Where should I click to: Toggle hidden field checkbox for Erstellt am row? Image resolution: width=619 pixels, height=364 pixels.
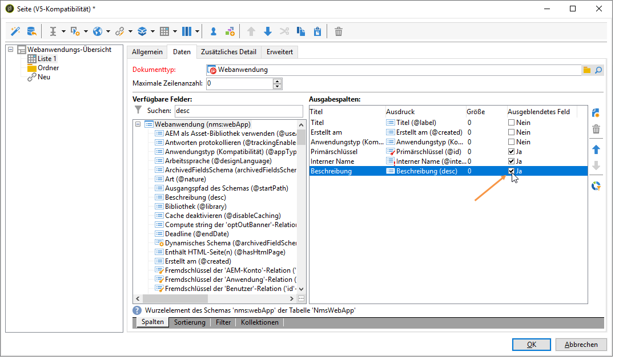(x=511, y=132)
